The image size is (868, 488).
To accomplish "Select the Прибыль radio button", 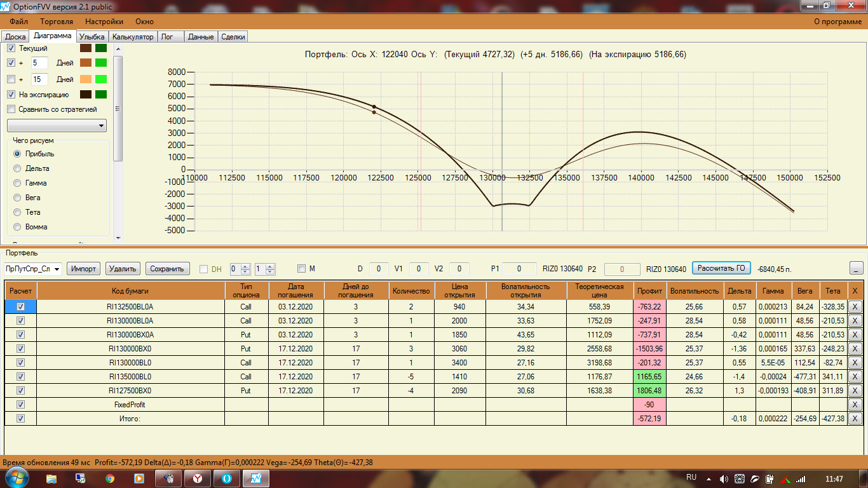I will [17, 154].
